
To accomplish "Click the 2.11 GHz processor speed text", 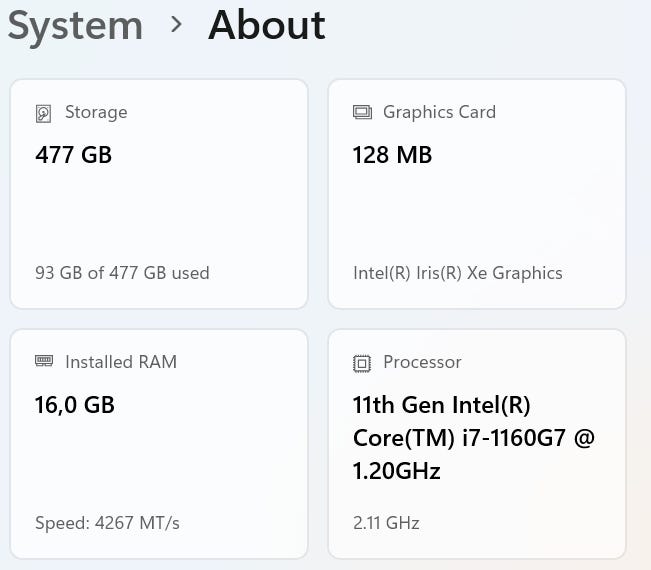I will tap(386, 522).
